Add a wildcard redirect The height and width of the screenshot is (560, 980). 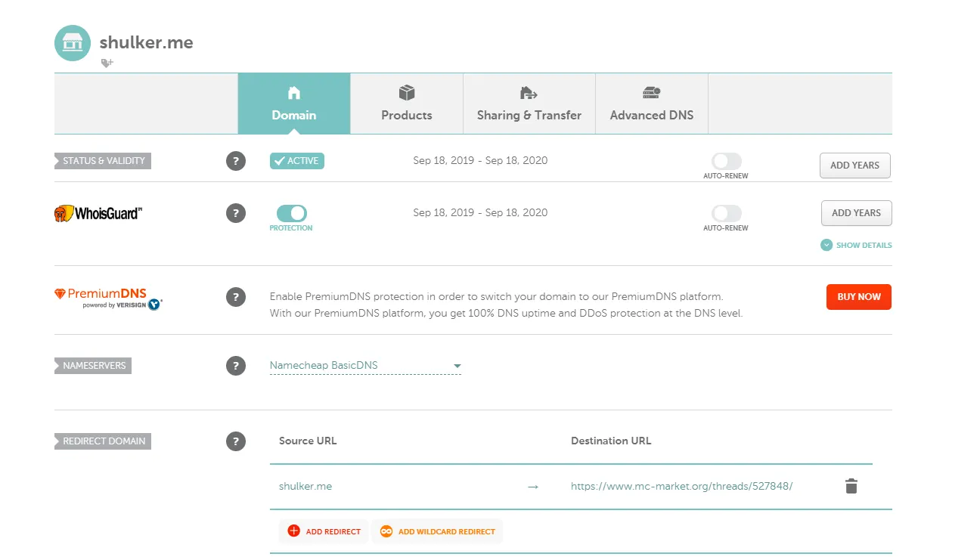[x=437, y=531]
